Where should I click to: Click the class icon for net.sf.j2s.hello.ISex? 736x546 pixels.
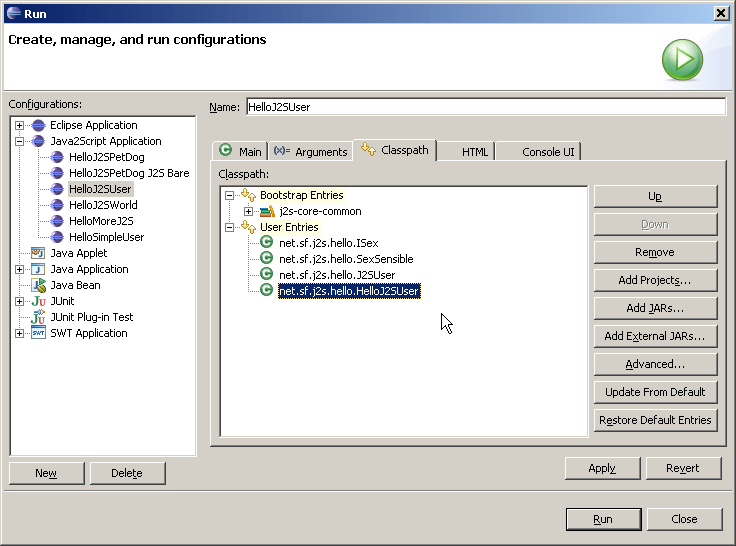point(267,242)
